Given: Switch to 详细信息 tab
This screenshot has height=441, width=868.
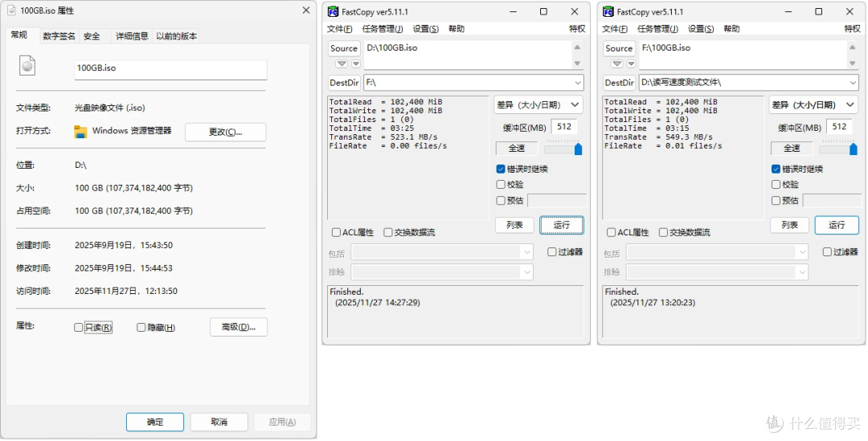Looking at the screenshot, I should [132, 36].
